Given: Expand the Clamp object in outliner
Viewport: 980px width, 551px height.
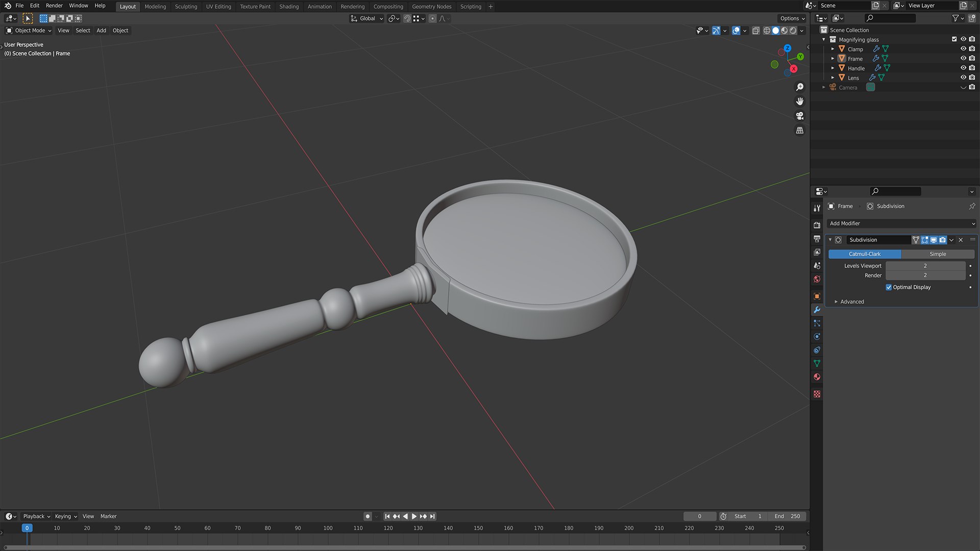Looking at the screenshot, I should [x=832, y=49].
